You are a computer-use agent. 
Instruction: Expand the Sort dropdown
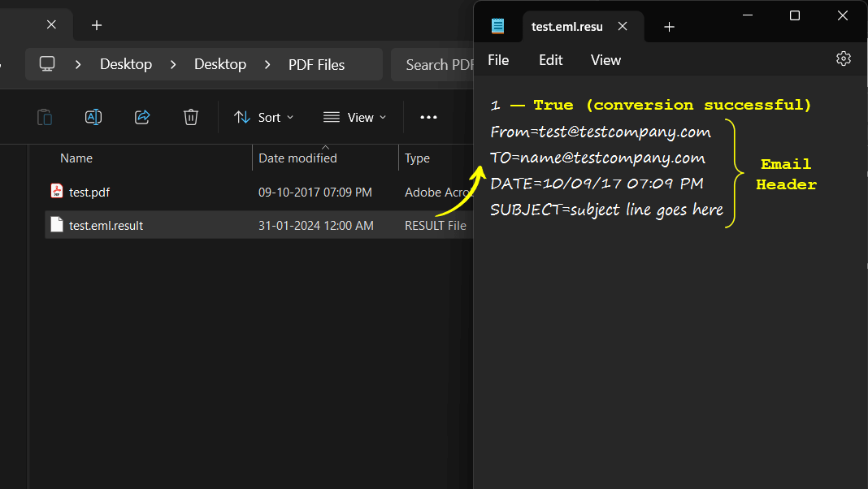click(x=264, y=117)
